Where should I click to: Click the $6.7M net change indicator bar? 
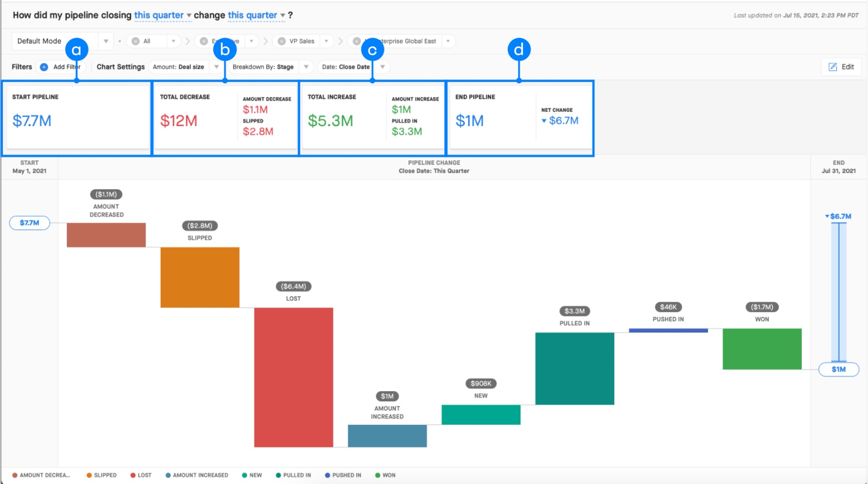pyautogui.click(x=839, y=292)
